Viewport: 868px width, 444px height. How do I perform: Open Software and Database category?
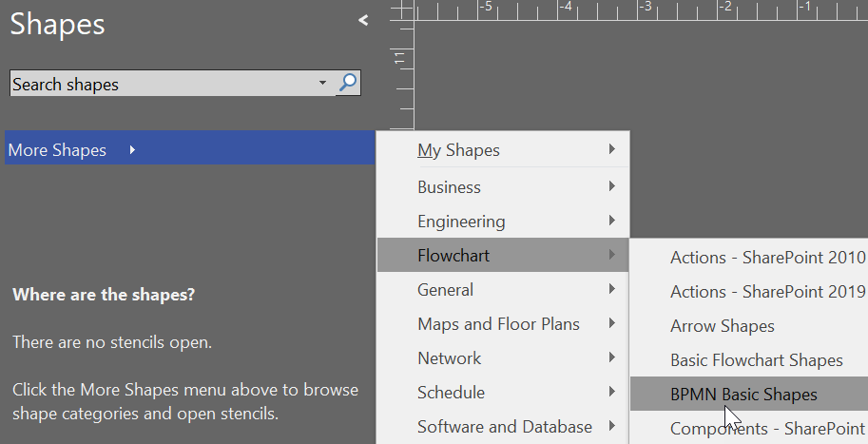coord(505,427)
